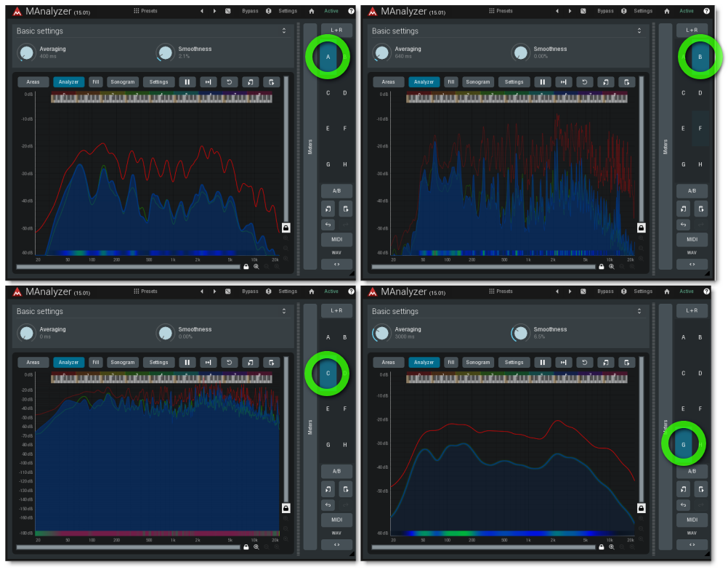
Task: Select preset slot G in bottom-right window
Action: (684, 445)
